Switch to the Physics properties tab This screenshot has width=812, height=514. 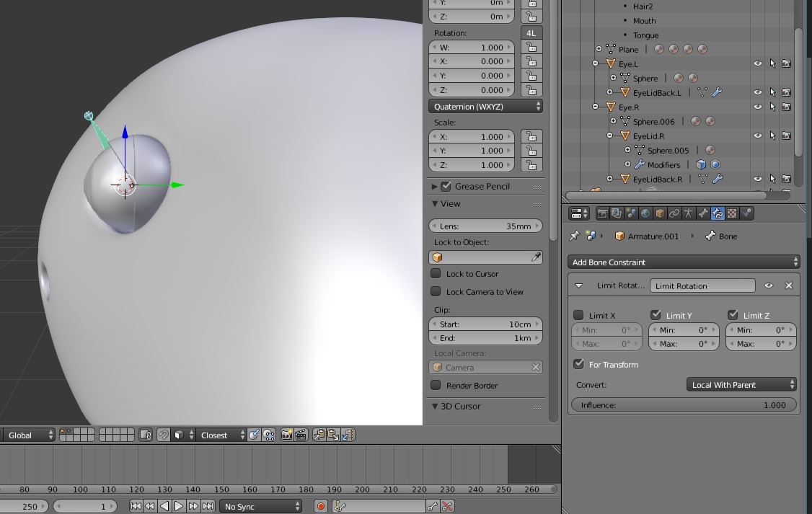[748, 213]
